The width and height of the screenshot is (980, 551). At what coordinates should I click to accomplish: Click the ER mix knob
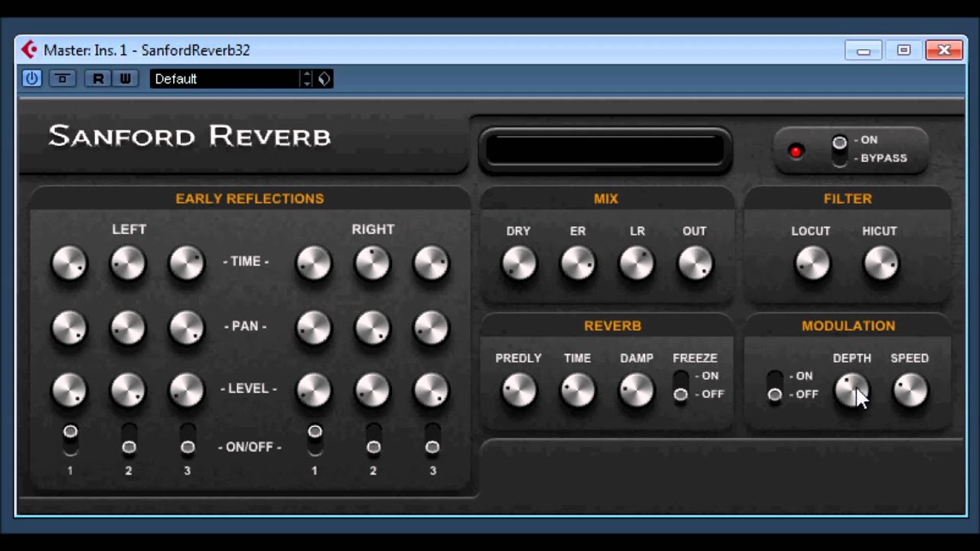tap(577, 263)
